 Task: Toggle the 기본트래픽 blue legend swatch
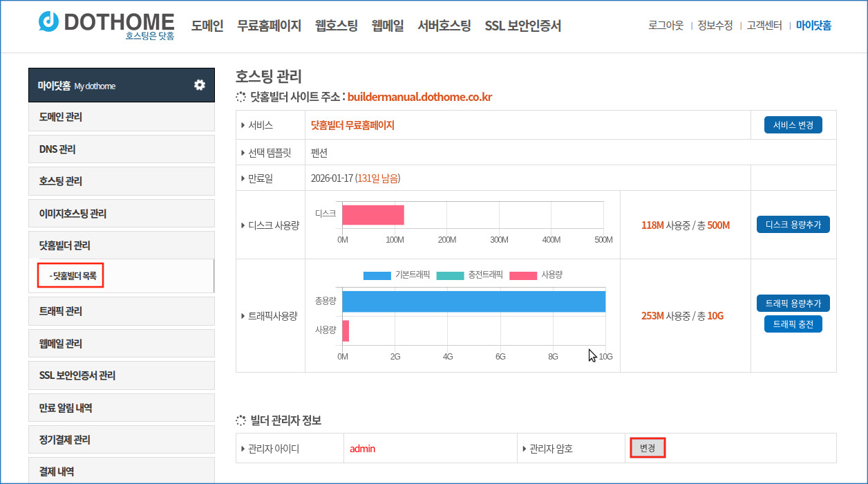pos(377,275)
